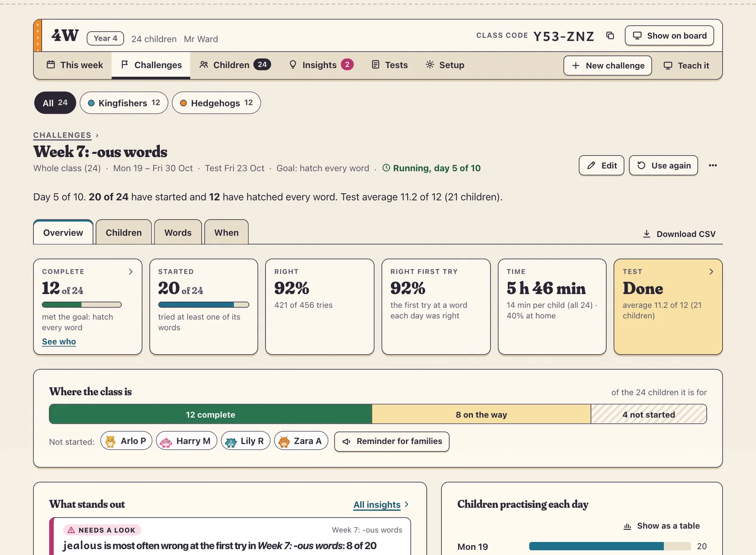This screenshot has width=756, height=555.
Task: Click the 12 complete bar segment
Action: tap(211, 414)
